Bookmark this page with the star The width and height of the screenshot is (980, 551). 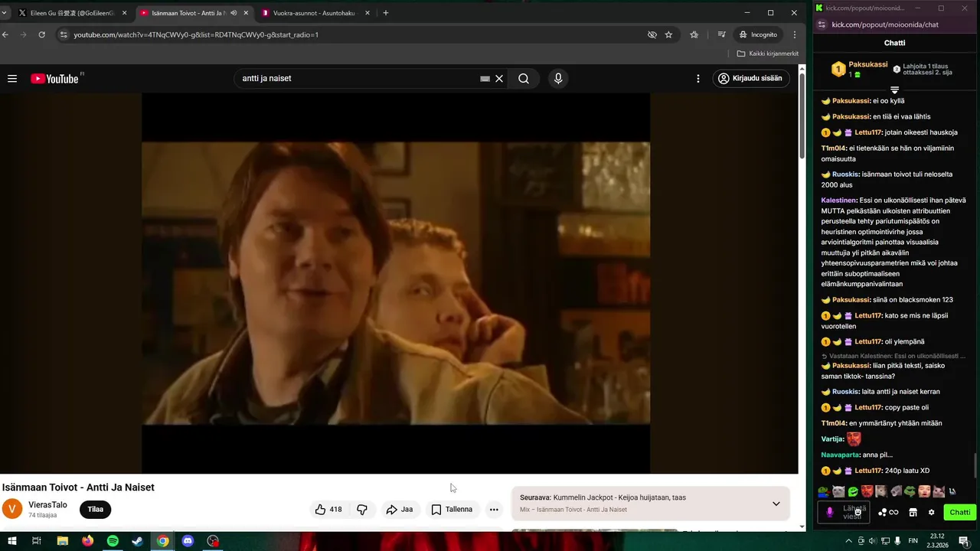[668, 34]
